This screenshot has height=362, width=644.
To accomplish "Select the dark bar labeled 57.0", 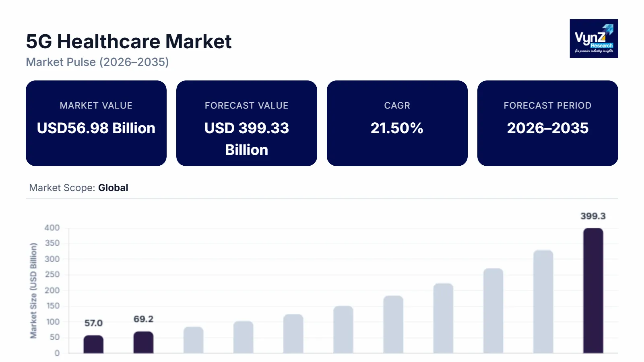I will pos(93,344).
